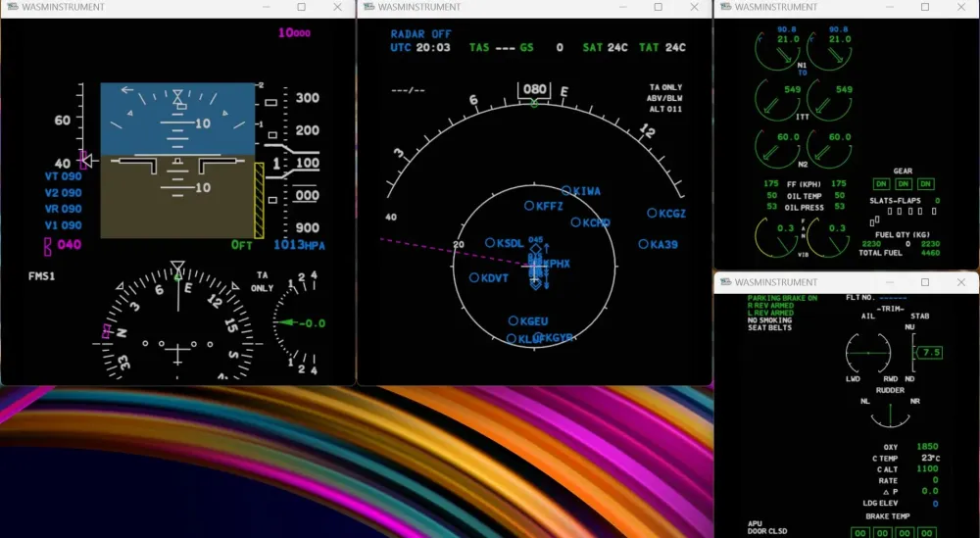Viewport: 980px width, 538px height.
Task: Click the -0.0 vertical speed readout
Action: 312,323
